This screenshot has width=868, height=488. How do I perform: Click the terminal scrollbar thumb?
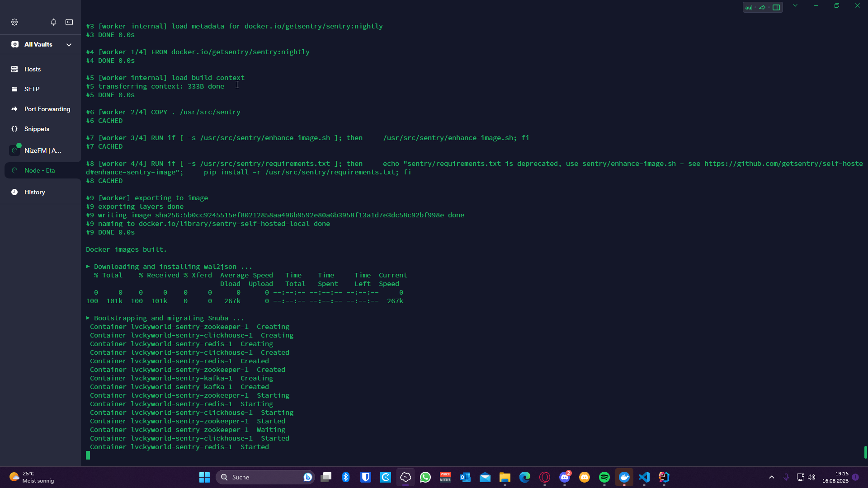(865, 452)
